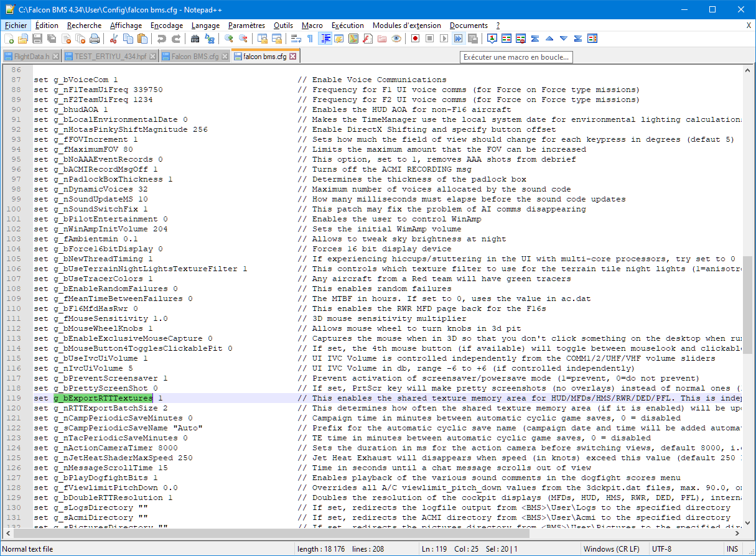Click INS indicator in status bar
756x556 pixels.
(732, 549)
